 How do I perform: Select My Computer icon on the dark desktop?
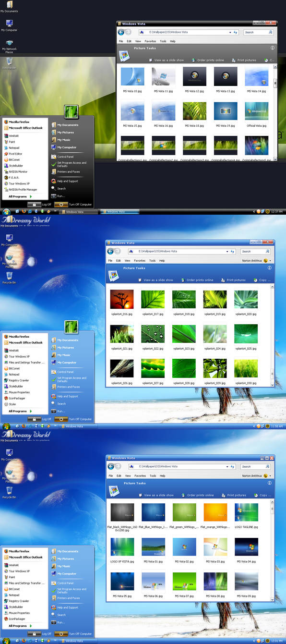(x=9, y=25)
